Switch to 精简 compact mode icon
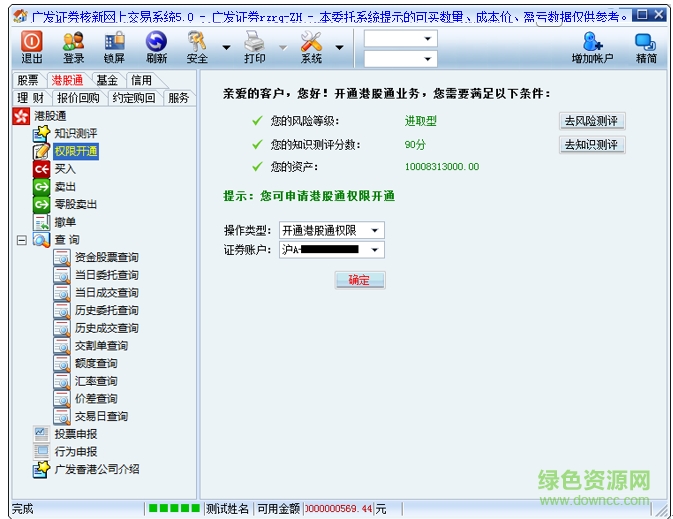The image size is (673, 519). (x=646, y=47)
